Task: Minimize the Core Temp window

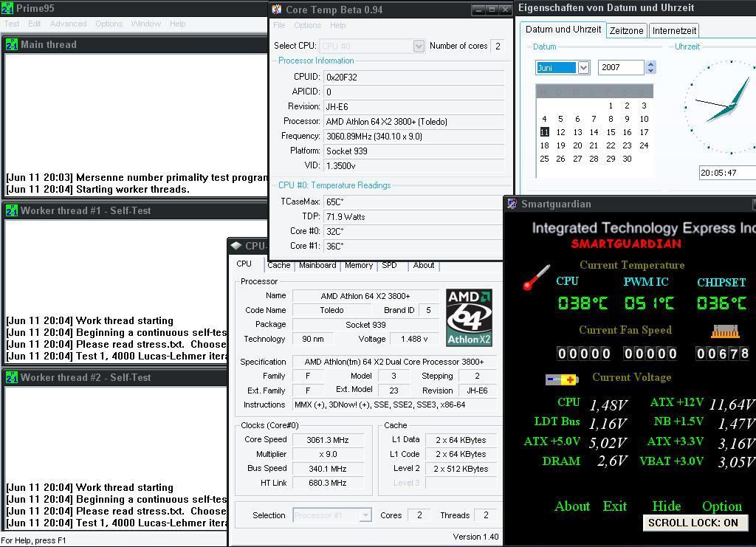Action: 478,10
